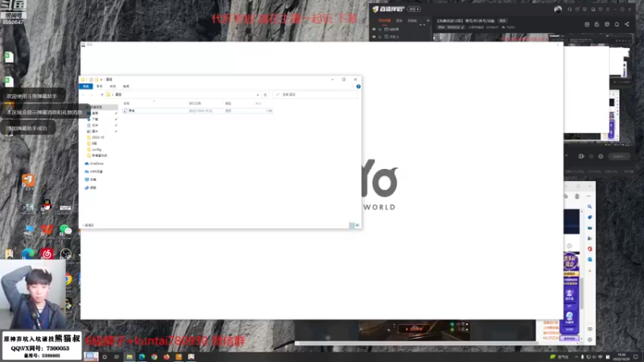Click the Explorer search box

point(315,94)
